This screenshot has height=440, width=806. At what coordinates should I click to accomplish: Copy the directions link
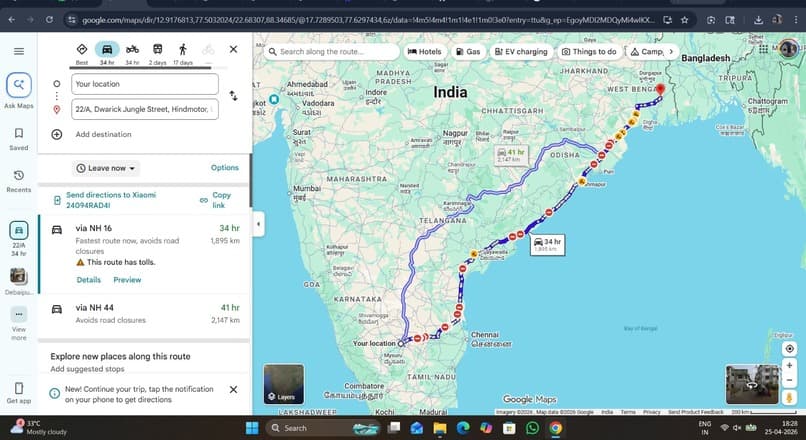pos(216,200)
